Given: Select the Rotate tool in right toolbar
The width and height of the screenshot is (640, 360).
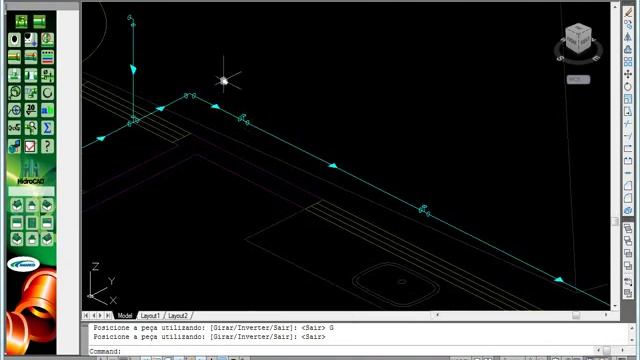Looking at the screenshot, I should pyautogui.click(x=628, y=87).
